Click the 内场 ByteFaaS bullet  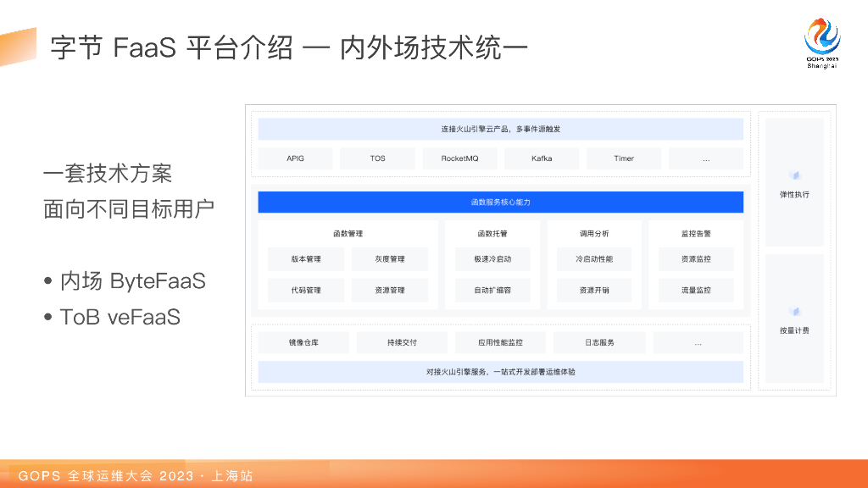pyautogui.click(x=125, y=281)
